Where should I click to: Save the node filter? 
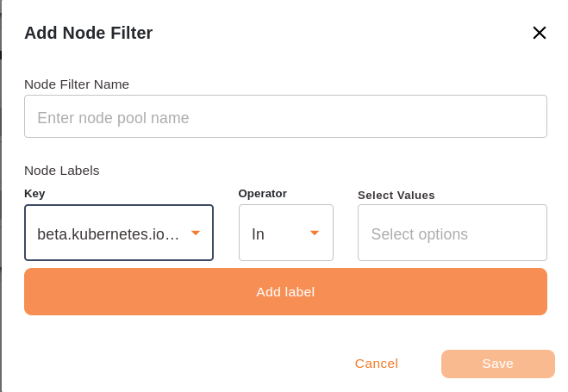[x=497, y=364]
